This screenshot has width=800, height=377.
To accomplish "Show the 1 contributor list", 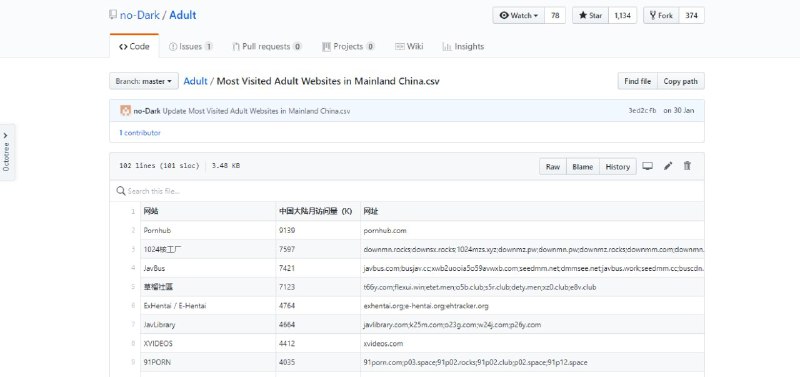I will [140, 133].
